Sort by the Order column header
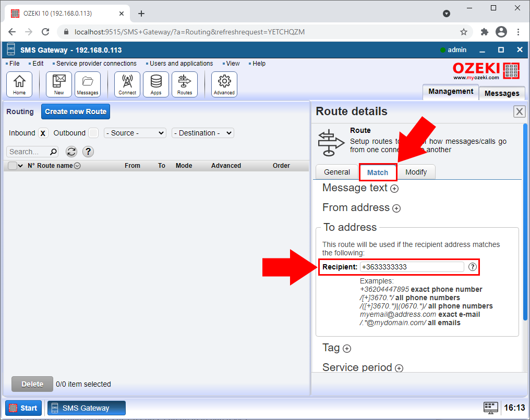530x420 pixels. point(281,166)
